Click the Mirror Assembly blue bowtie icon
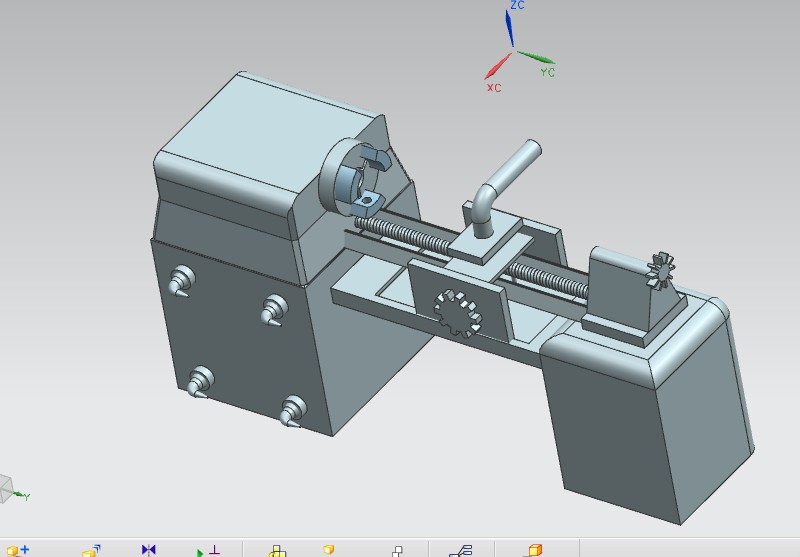This screenshot has width=800, height=557. 148,550
